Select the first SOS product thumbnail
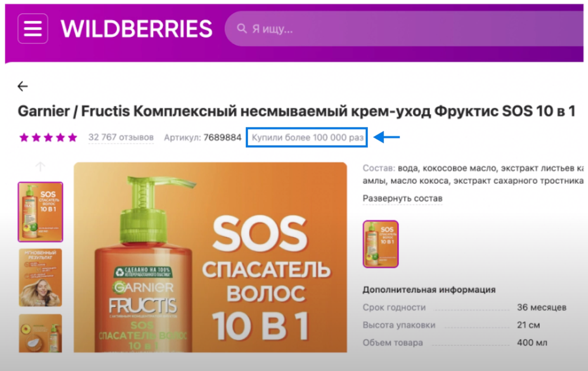588x371 pixels. (x=40, y=212)
